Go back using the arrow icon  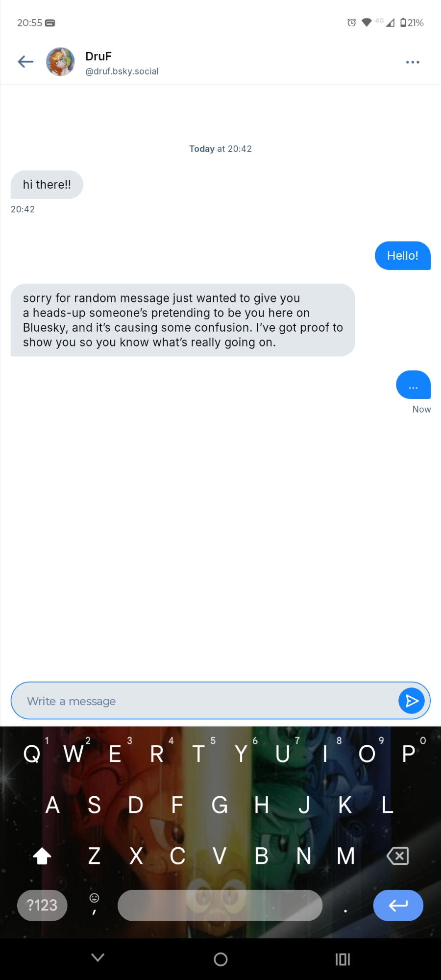[x=25, y=62]
